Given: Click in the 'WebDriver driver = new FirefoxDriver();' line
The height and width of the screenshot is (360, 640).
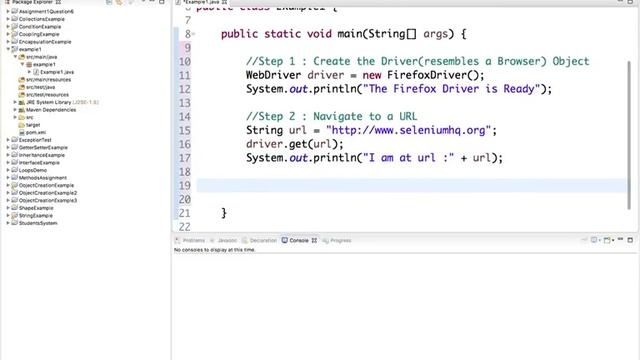Looking at the screenshot, I should point(365,75).
